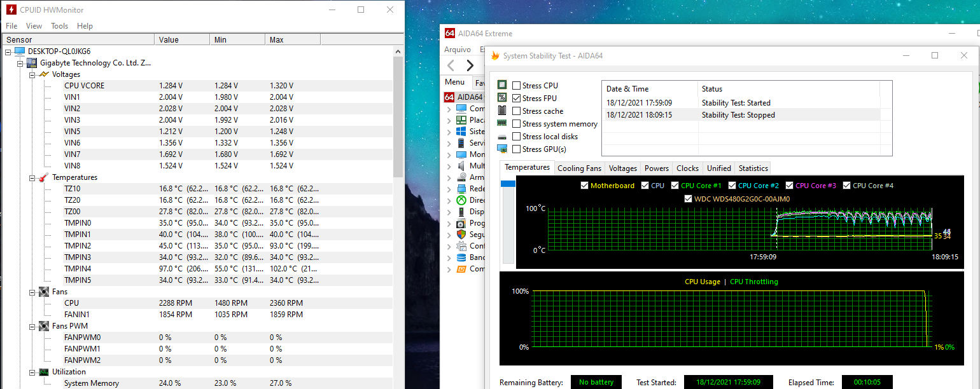980x389 pixels.
Task: Open the File menu in HWMonitor
Action: 11,26
